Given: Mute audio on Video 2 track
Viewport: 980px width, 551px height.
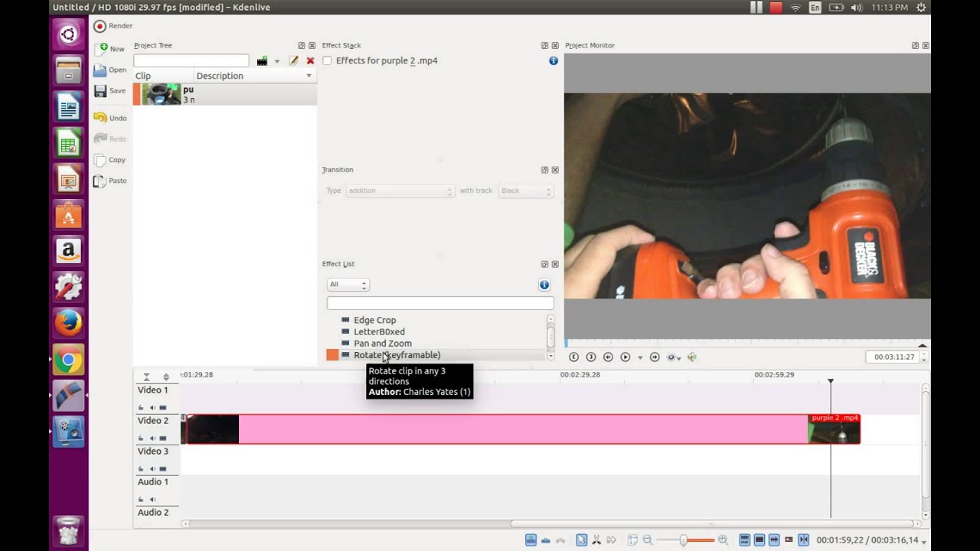Looking at the screenshot, I should coord(152,439).
